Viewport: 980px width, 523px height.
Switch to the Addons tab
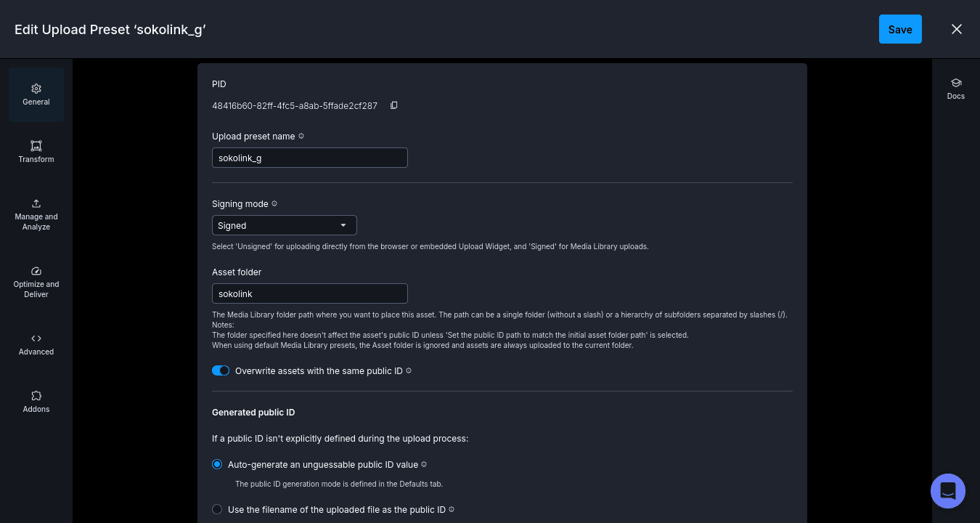(x=36, y=402)
